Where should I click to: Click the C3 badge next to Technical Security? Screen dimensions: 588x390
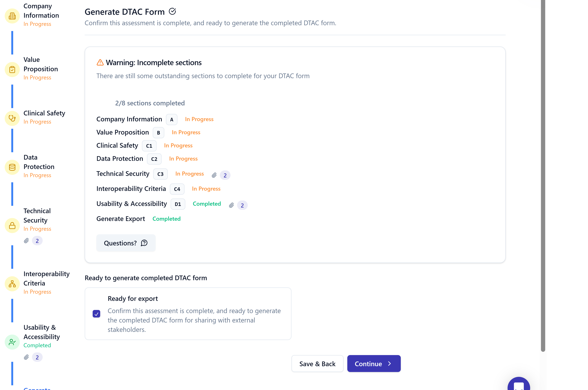[x=160, y=174]
